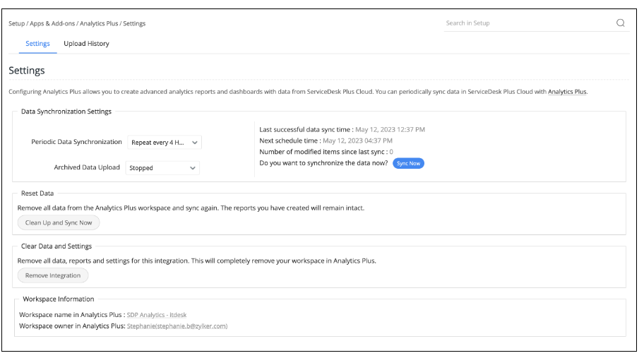
Task: Open Archived Data Upload dropdown
Action: point(162,168)
